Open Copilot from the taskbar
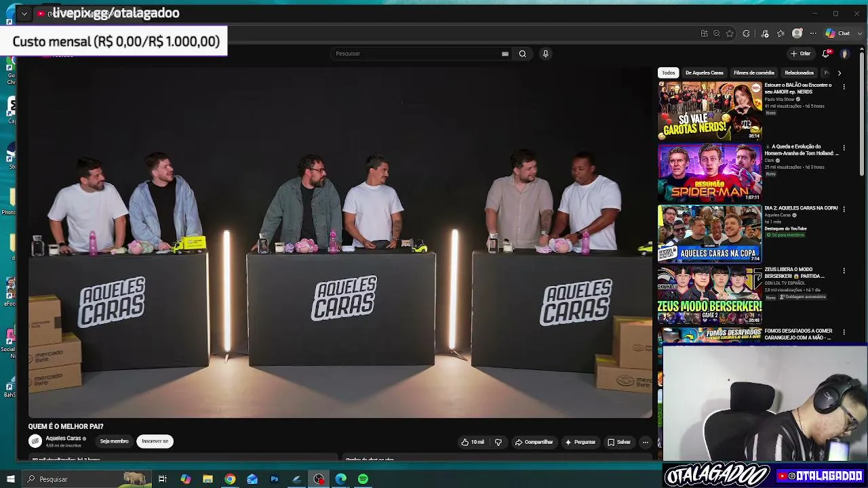 185,479
